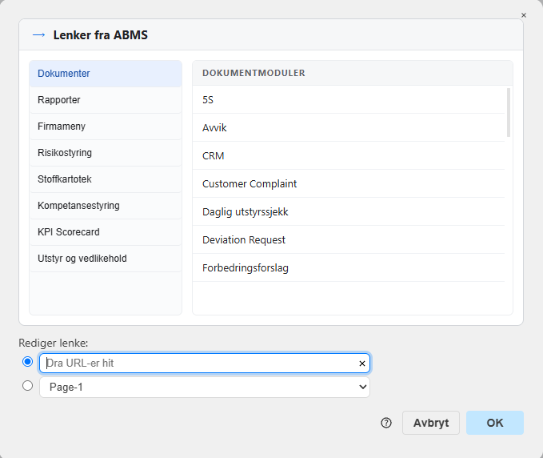Screen dimensions: 543x458
Task: Open the Stoffkartotek category
Action: [x=106, y=179]
